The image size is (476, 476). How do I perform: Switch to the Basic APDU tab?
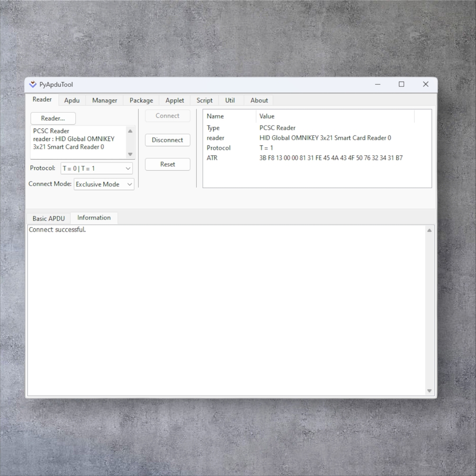tap(49, 219)
